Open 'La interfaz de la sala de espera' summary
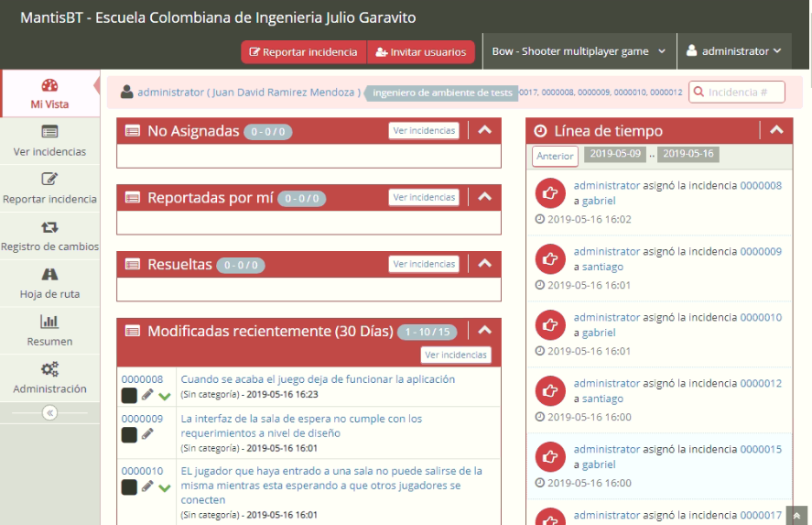The height and width of the screenshot is (525, 812). click(301, 426)
